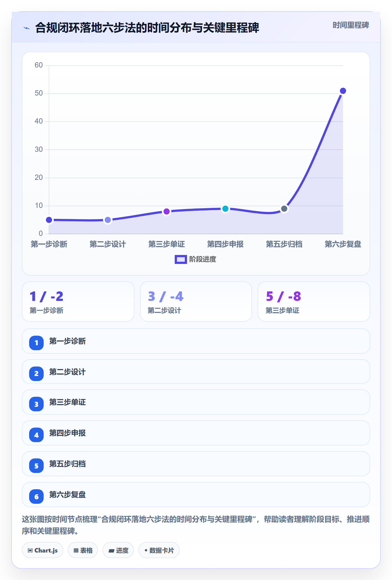
Task: Click number badge 6 in step list
Action: 36,497
